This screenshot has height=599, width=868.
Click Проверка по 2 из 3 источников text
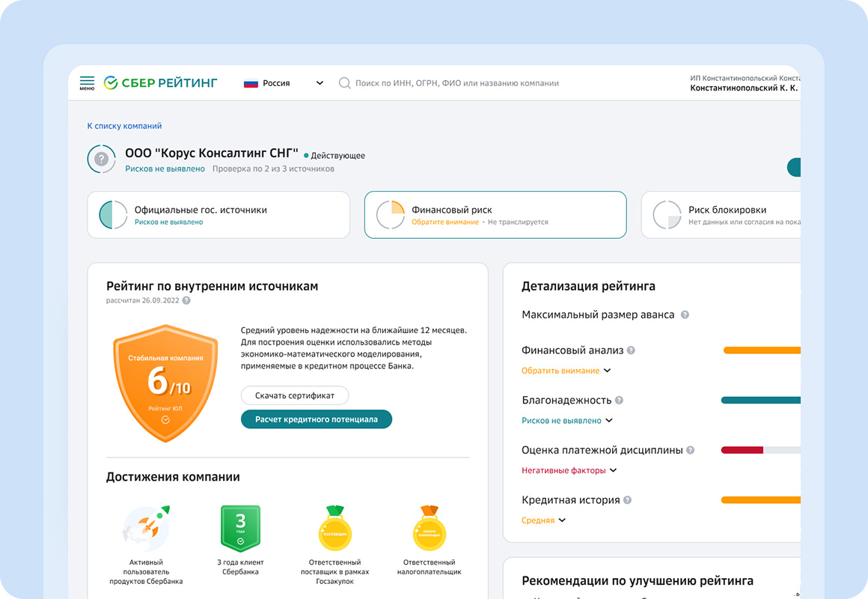pos(273,169)
